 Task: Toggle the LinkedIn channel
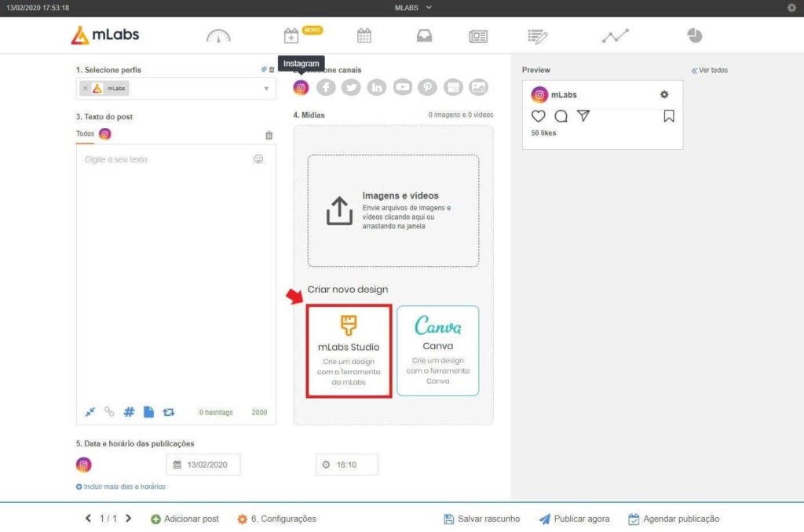pos(377,88)
